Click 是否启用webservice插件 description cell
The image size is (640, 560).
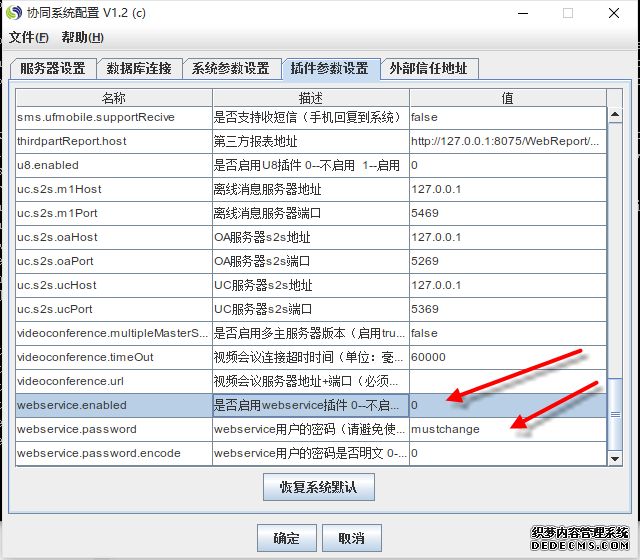click(x=311, y=406)
